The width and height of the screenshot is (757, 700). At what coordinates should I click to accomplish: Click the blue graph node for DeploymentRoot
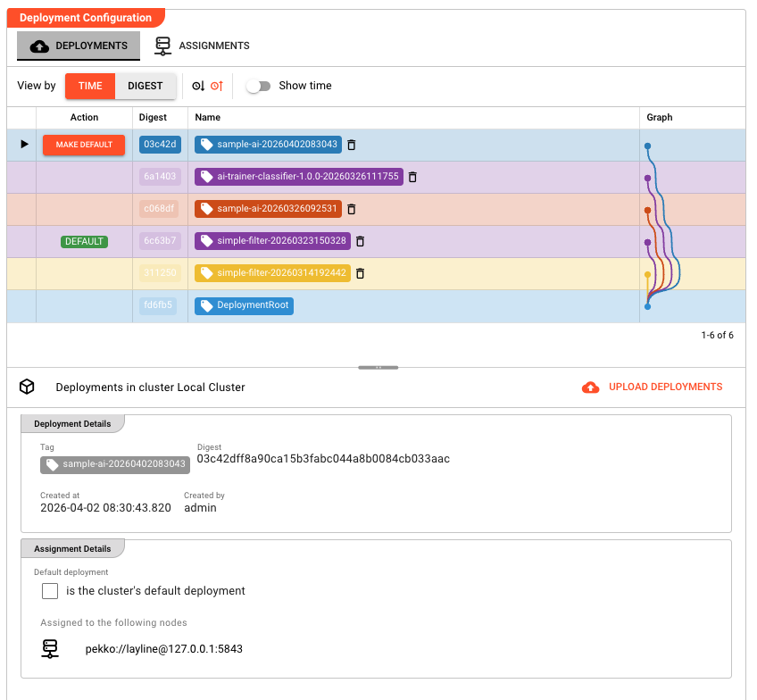click(646, 305)
